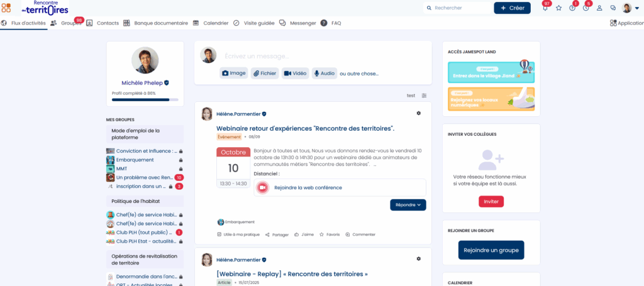Screen dimensions: 644x286
Task: Switch to the Banque documentaire tab
Action: click(155, 23)
